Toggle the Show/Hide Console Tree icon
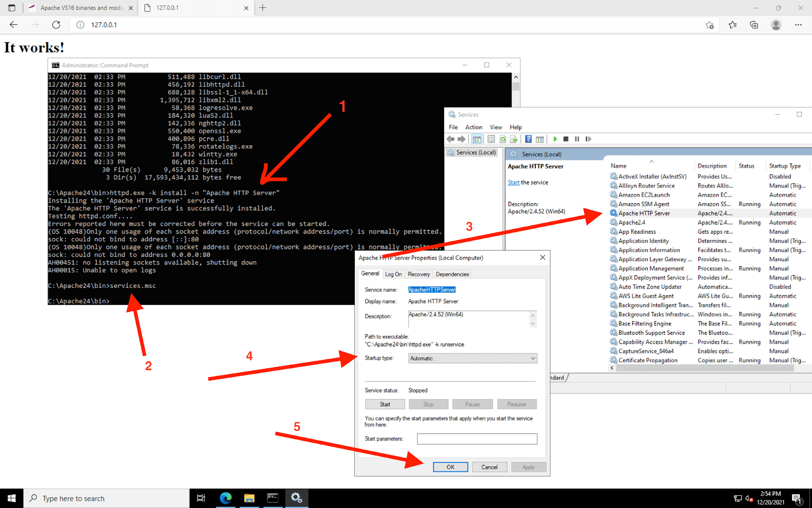 click(477, 139)
